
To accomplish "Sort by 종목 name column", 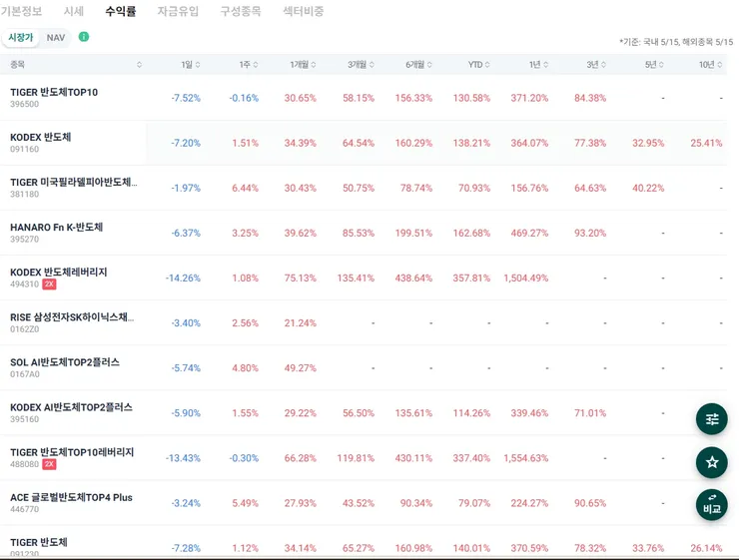I will tap(76, 65).
